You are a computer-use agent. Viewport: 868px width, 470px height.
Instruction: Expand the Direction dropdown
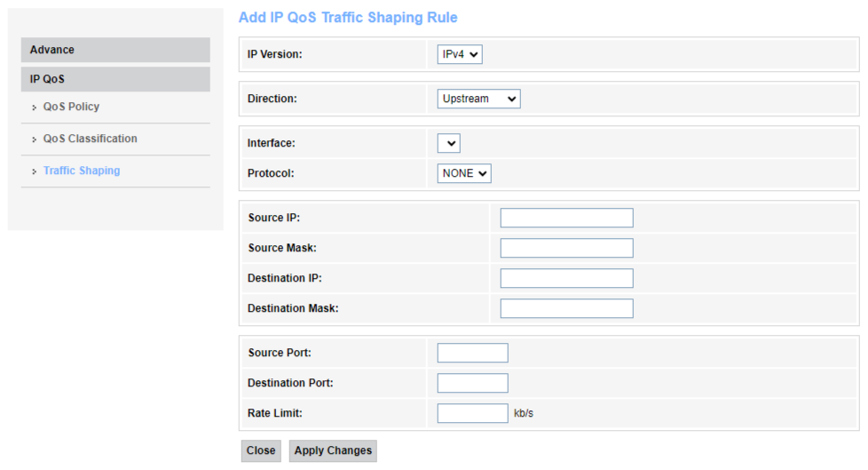478,99
